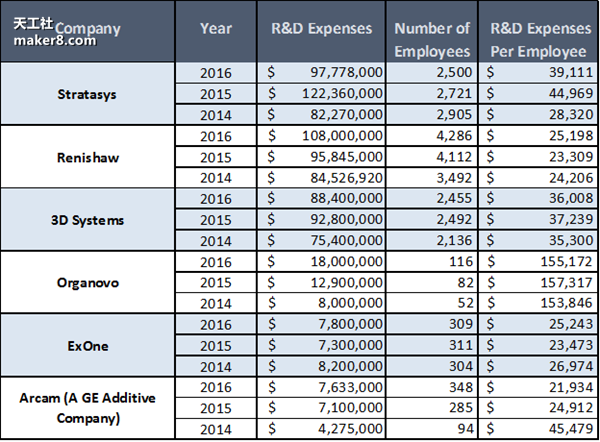Image resolution: width=600 pixels, height=442 pixels.
Task: Select the 116 employees cell
Action: coord(432,261)
